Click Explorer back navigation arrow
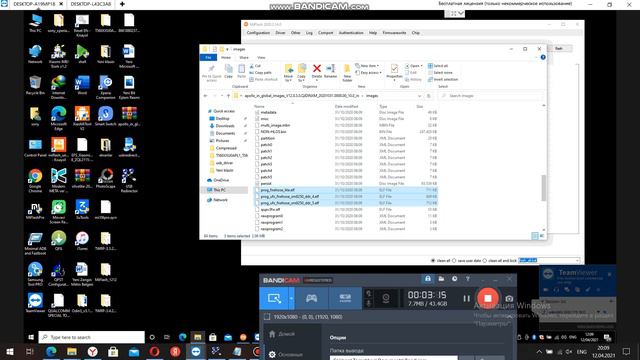Image resolution: width=640 pixels, height=360 pixels. pyautogui.click(x=205, y=96)
